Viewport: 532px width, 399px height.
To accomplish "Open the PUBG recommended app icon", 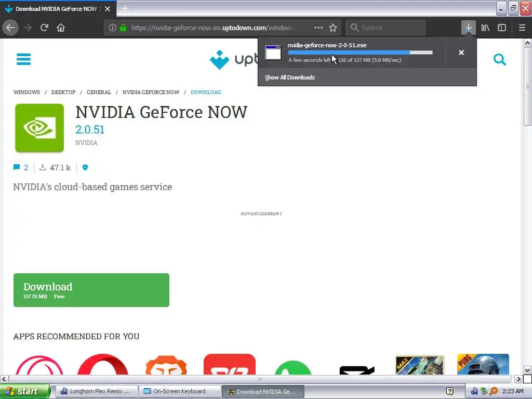I will click(483, 364).
